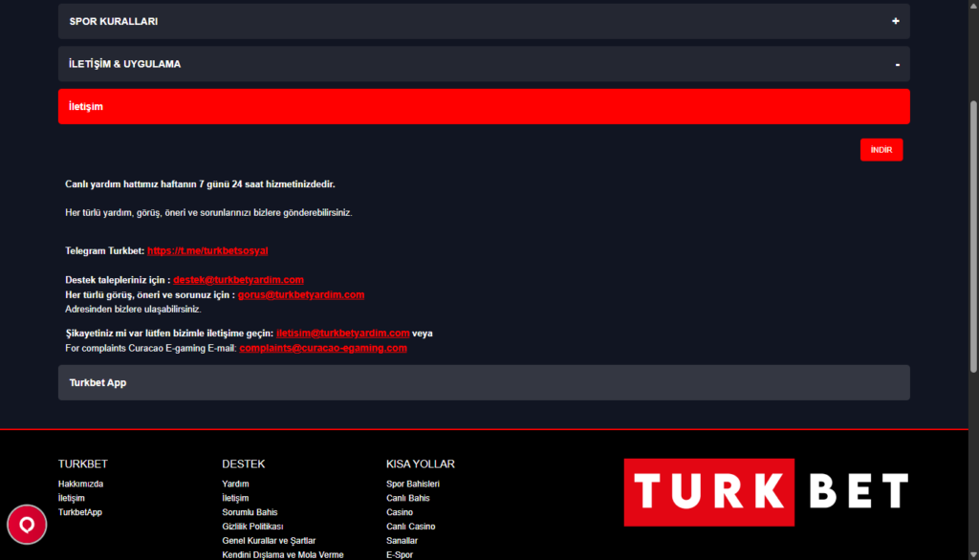Select the red İletişim tab header
Viewport: 979px width, 560px height.
[x=483, y=107]
